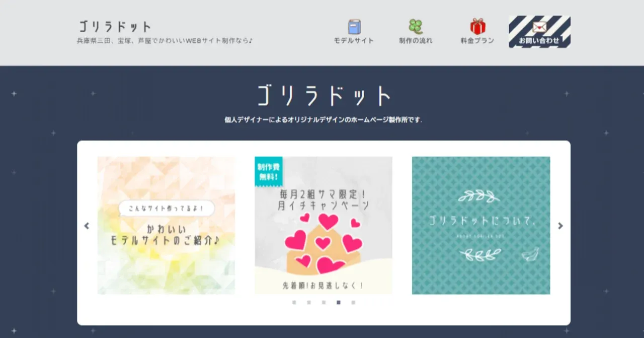The width and height of the screenshot is (644, 338).
Task: Click the red gift box icon
Action: (x=477, y=26)
